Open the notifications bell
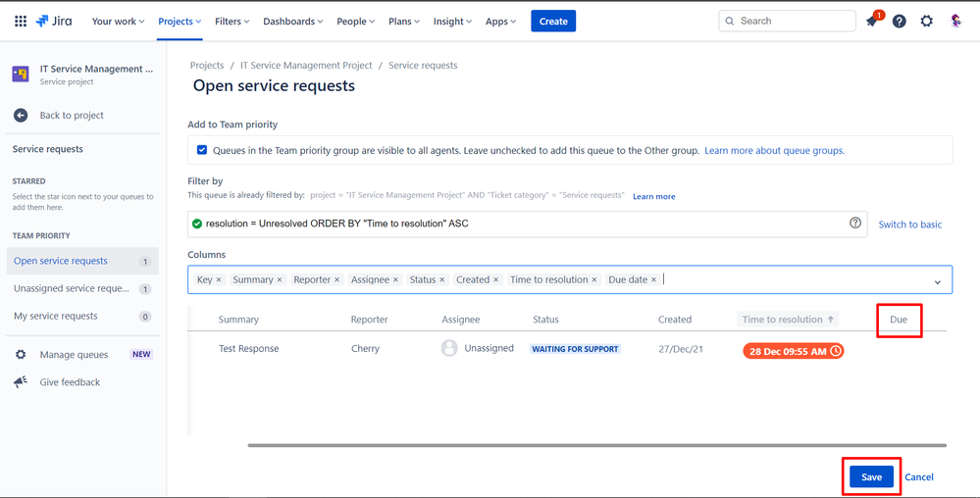980x498 pixels. pyautogui.click(x=871, y=22)
